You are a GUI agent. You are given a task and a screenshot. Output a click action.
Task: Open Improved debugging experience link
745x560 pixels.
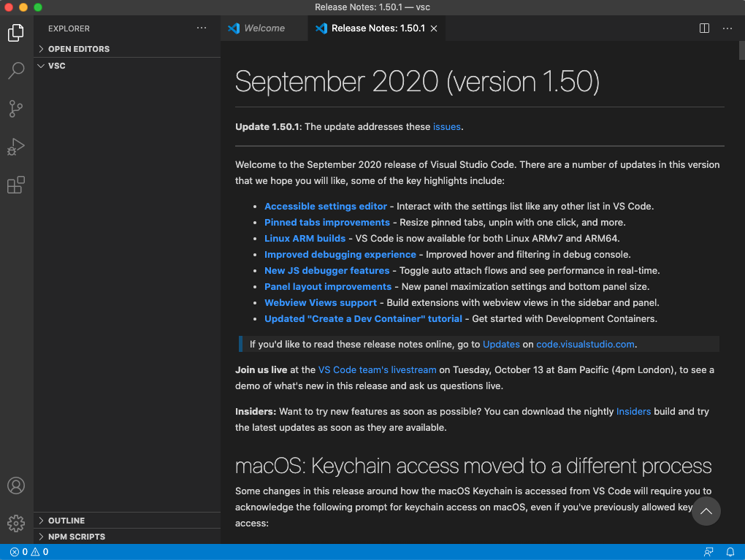pyautogui.click(x=340, y=255)
